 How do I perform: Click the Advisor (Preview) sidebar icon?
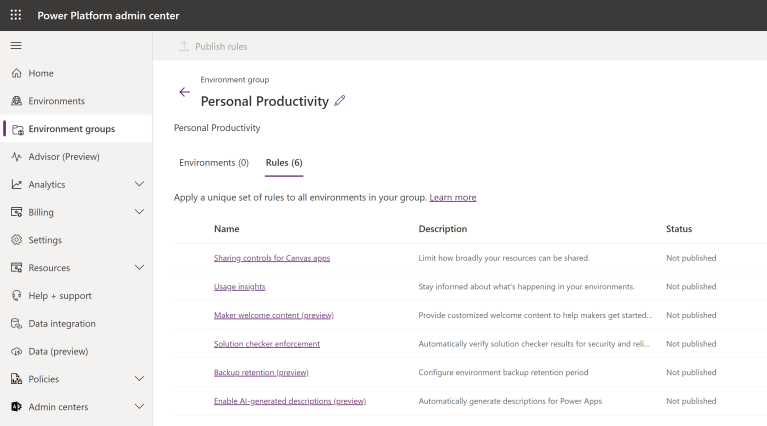point(17,157)
